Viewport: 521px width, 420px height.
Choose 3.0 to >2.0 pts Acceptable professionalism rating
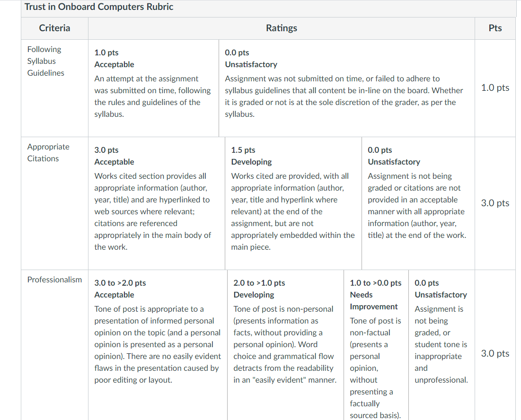158,345
